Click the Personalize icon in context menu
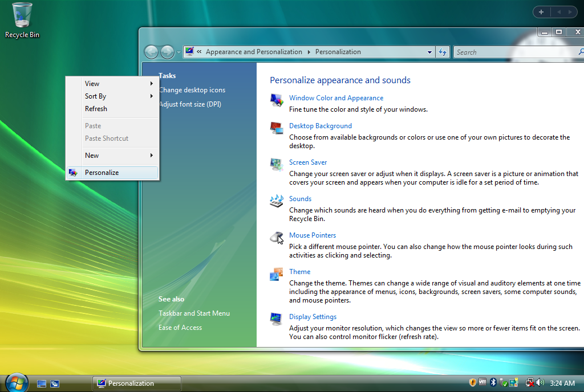 [x=73, y=173]
